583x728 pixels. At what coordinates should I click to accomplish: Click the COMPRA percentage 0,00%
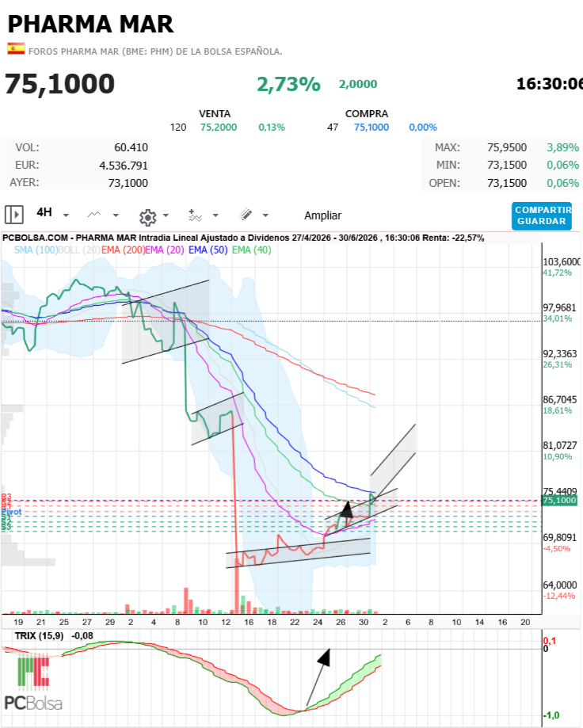tap(423, 128)
